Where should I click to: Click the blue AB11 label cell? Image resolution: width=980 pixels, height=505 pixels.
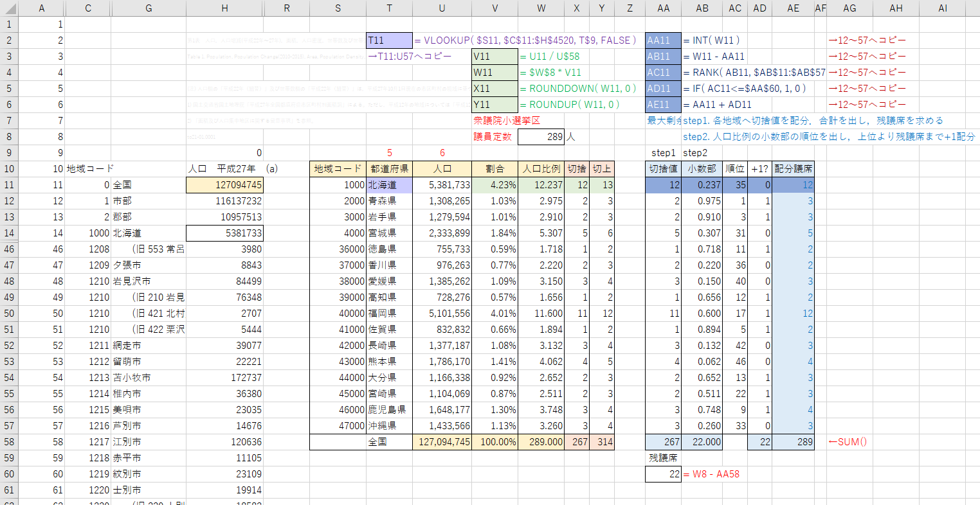[664, 57]
